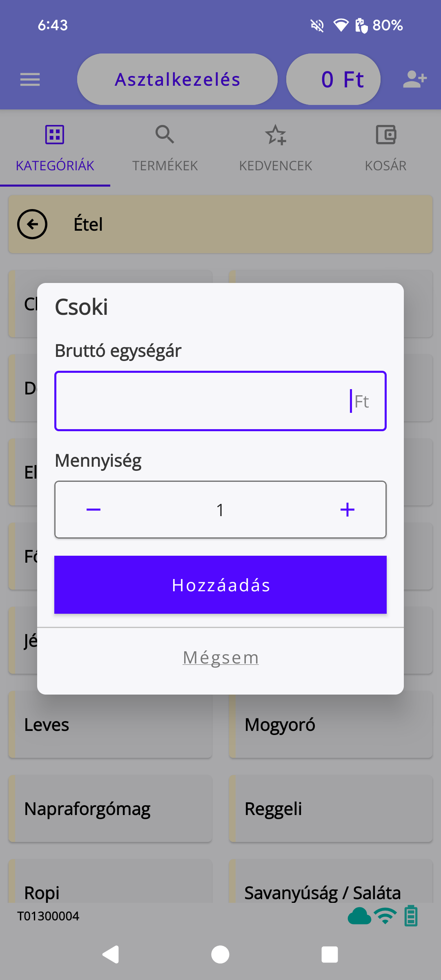This screenshot has width=441, height=980.
Task: Increase quantity with the plus button
Action: [347, 509]
